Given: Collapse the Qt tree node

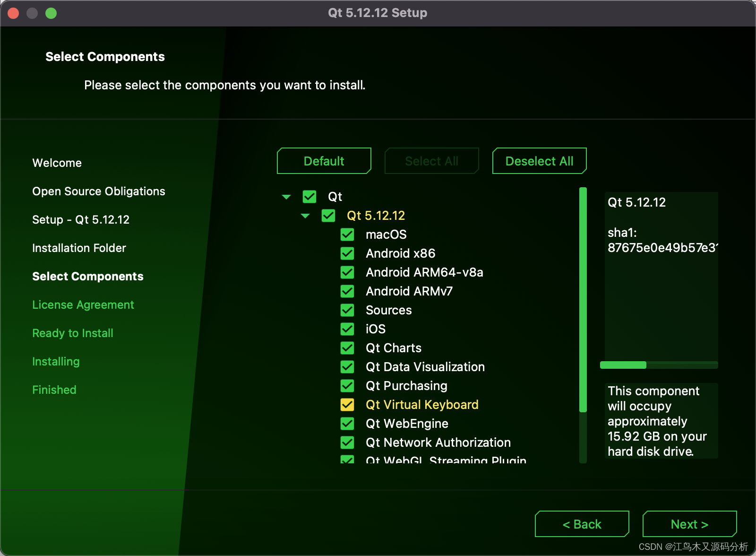Looking at the screenshot, I should (x=286, y=197).
